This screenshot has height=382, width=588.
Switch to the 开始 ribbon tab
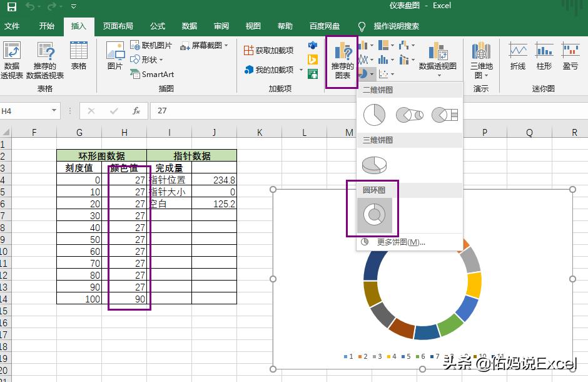tap(46, 26)
